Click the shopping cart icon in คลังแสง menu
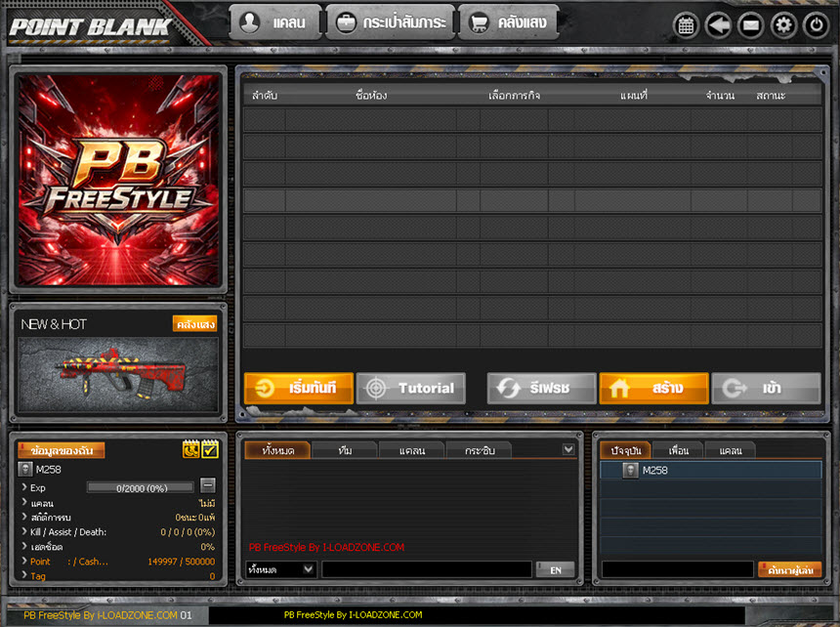 click(479, 22)
